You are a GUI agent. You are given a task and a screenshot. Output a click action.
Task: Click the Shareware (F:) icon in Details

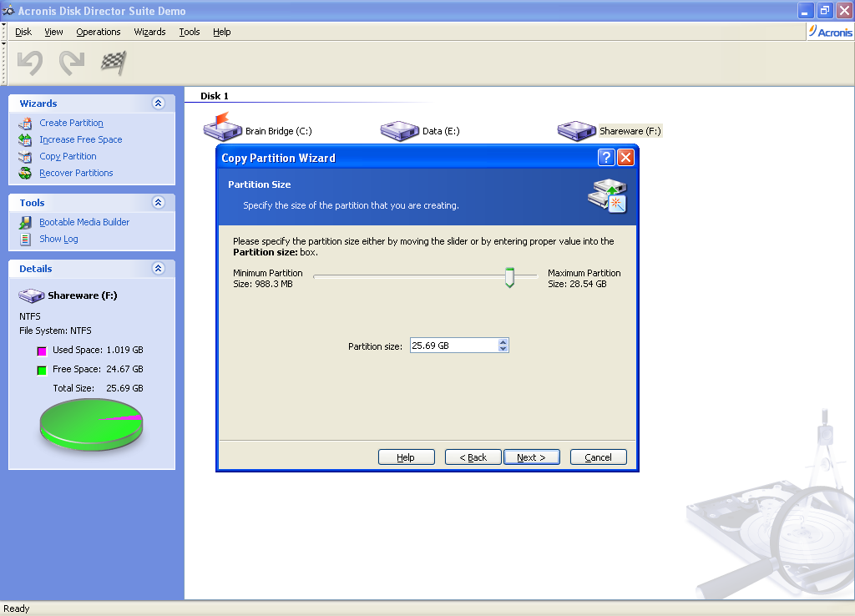tap(32, 295)
